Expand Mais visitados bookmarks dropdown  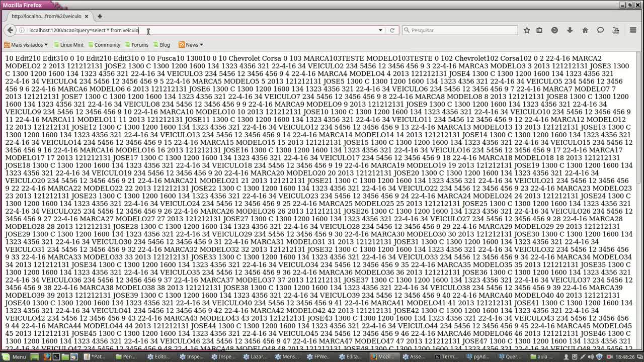pos(26,45)
